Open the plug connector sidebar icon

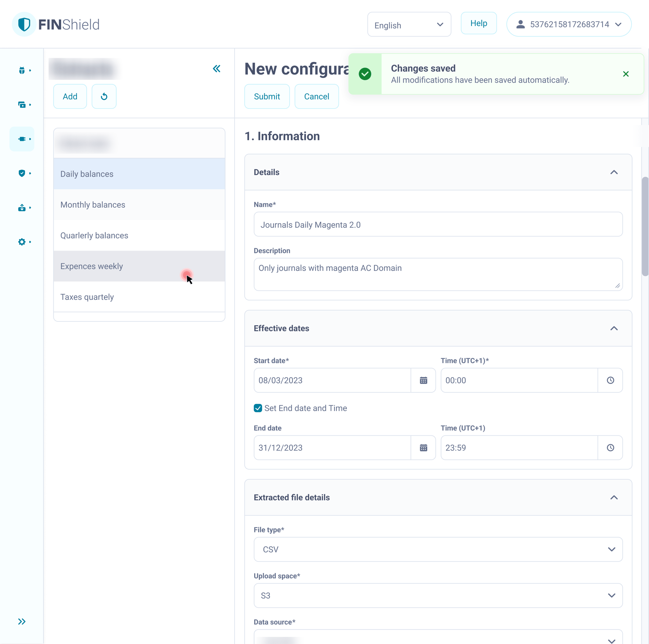click(22, 139)
